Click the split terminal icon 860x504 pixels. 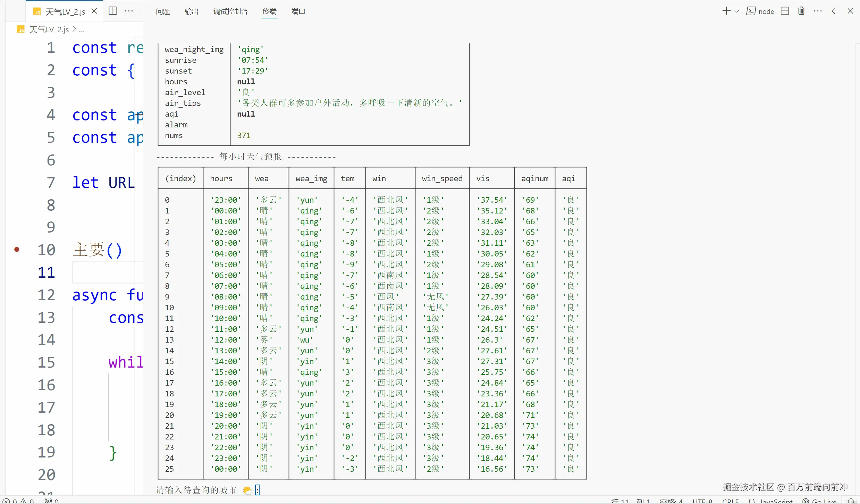tap(785, 11)
